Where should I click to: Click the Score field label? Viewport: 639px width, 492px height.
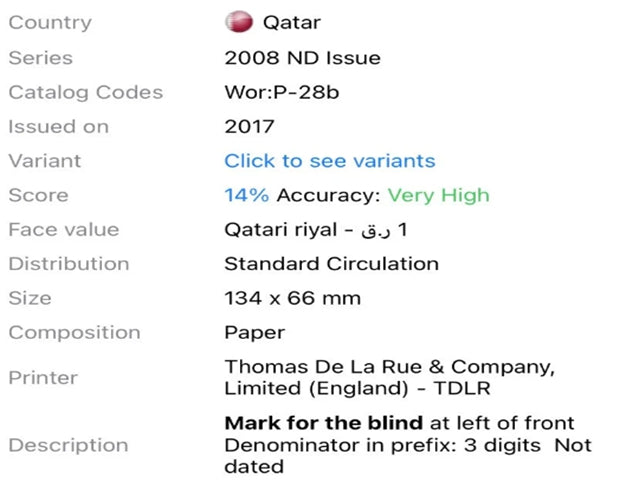tap(39, 195)
